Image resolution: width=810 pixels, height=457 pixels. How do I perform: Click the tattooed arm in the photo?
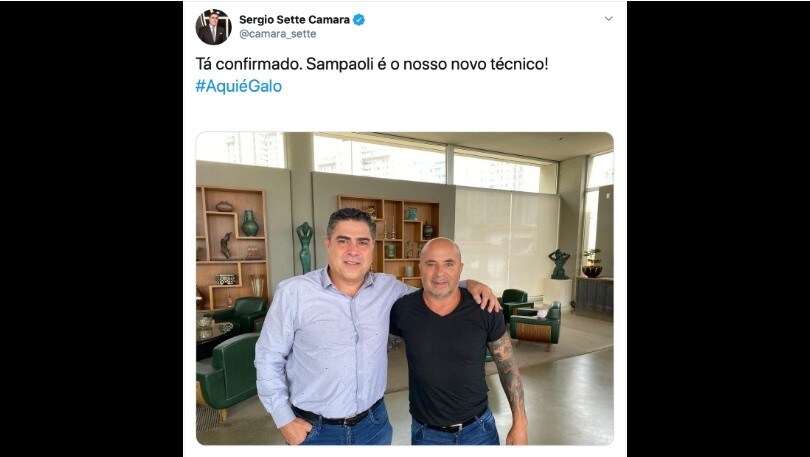[x=509, y=380]
